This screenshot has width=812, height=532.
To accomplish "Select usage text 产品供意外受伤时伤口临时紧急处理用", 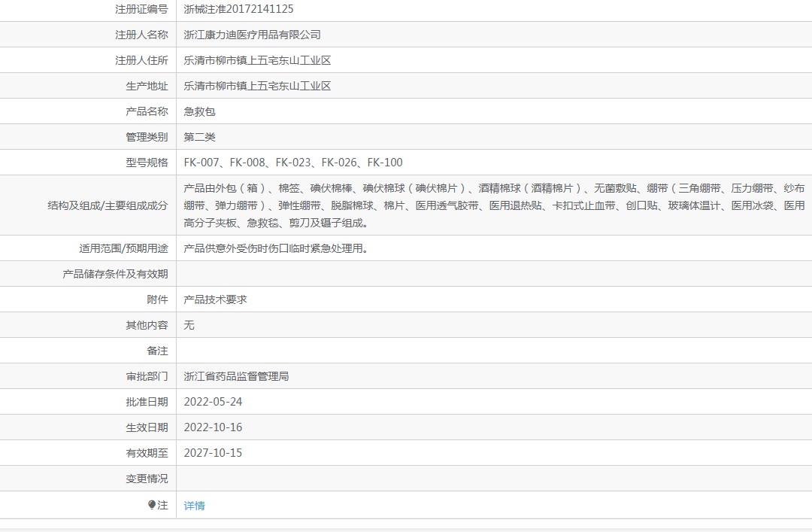I will [x=276, y=248].
